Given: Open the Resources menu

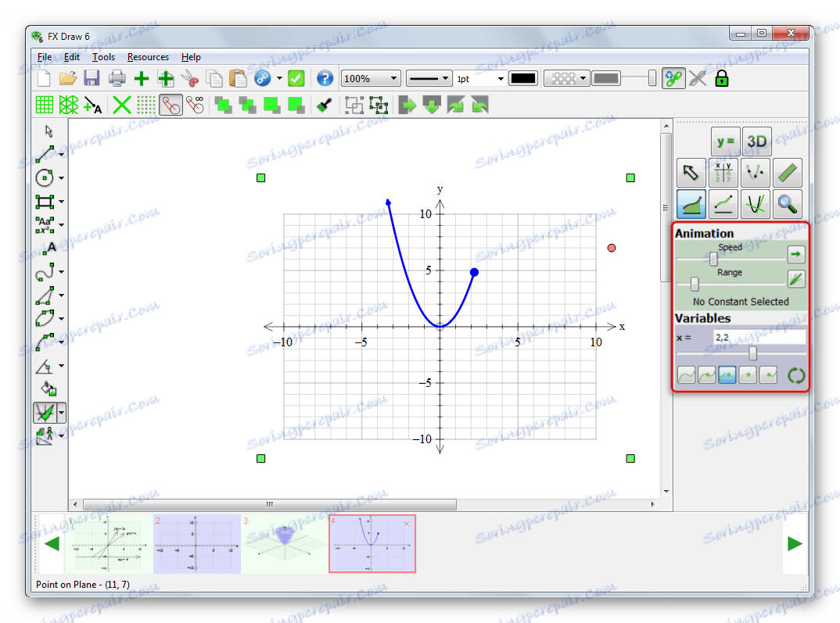Looking at the screenshot, I should (148, 57).
